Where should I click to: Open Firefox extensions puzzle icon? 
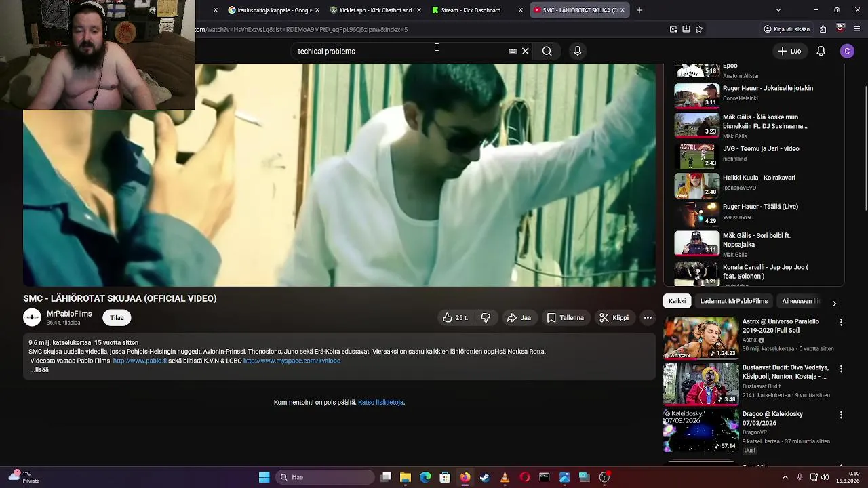[x=823, y=29]
